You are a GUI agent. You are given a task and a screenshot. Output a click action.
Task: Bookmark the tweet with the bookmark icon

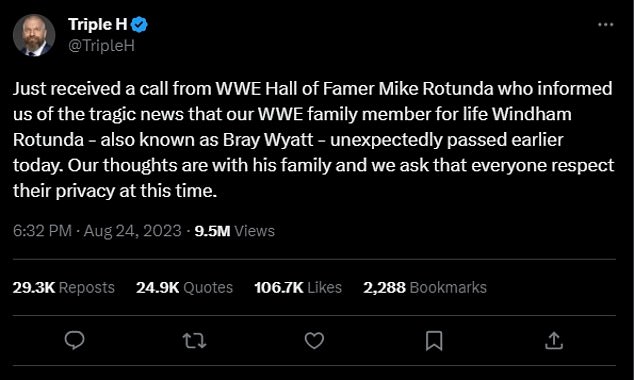pos(434,341)
